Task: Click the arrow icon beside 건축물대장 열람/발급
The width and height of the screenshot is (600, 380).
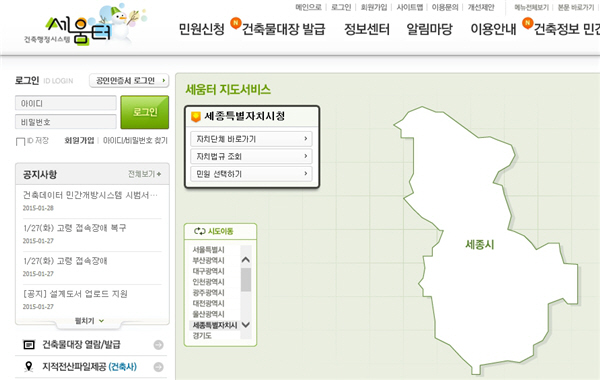Action: point(158,345)
